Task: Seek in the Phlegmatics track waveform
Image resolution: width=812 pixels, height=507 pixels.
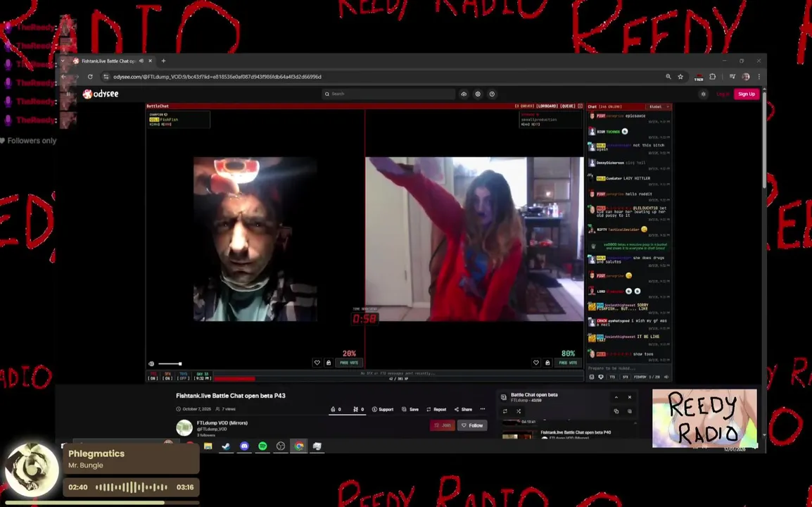Action: point(132,487)
